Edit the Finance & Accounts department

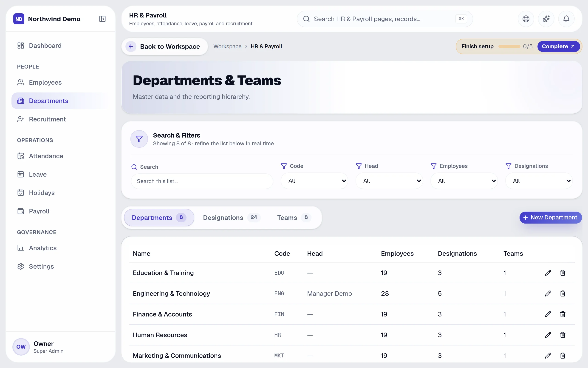(x=548, y=314)
